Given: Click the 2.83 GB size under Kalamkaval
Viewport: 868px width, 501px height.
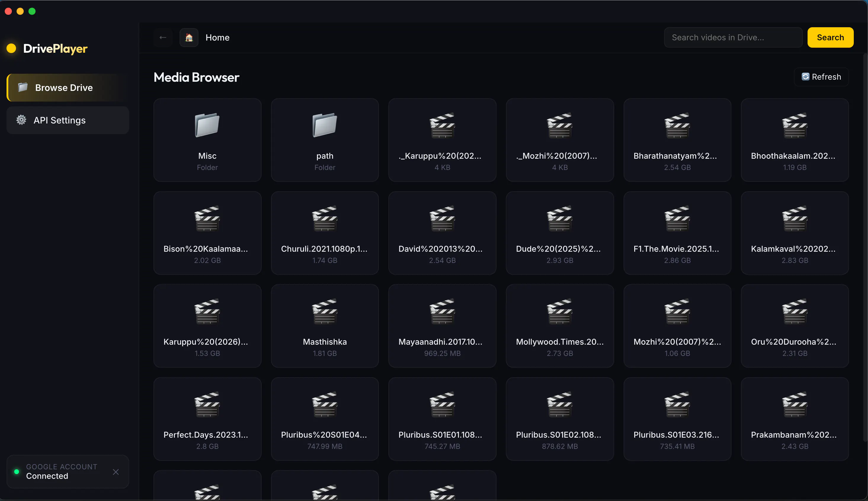Looking at the screenshot, I should coord(795,261).
